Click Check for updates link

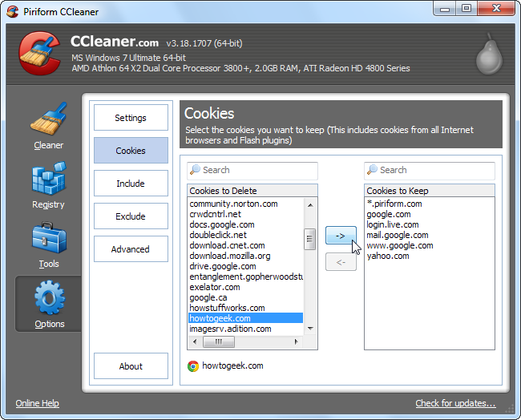(455, 403)
